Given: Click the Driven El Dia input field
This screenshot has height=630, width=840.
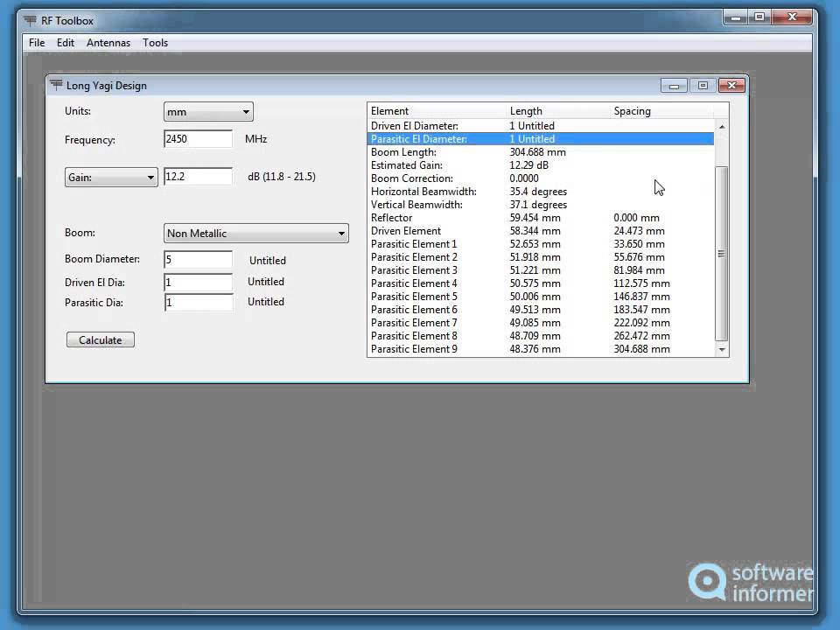Looking at the screenshot, I should tap(198, 283).
